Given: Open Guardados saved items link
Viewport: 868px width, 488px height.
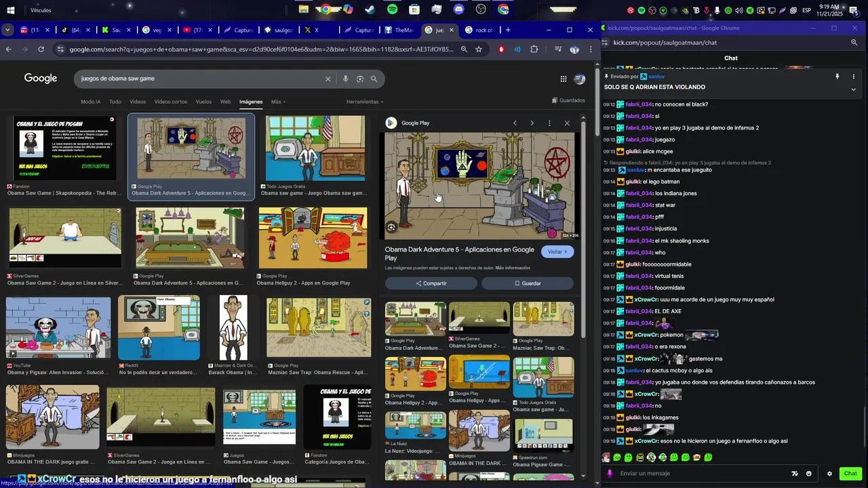Looking at the screenshot, I should click(x=568, y=100).
